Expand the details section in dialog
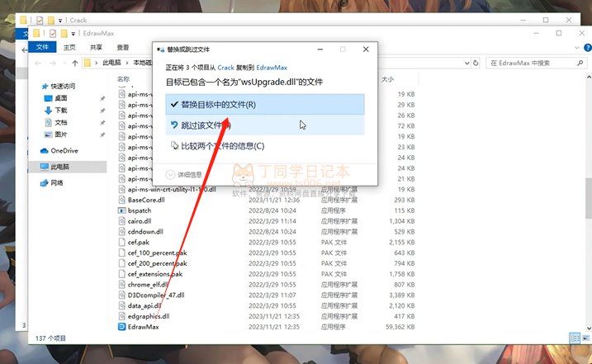 point(184,174)
